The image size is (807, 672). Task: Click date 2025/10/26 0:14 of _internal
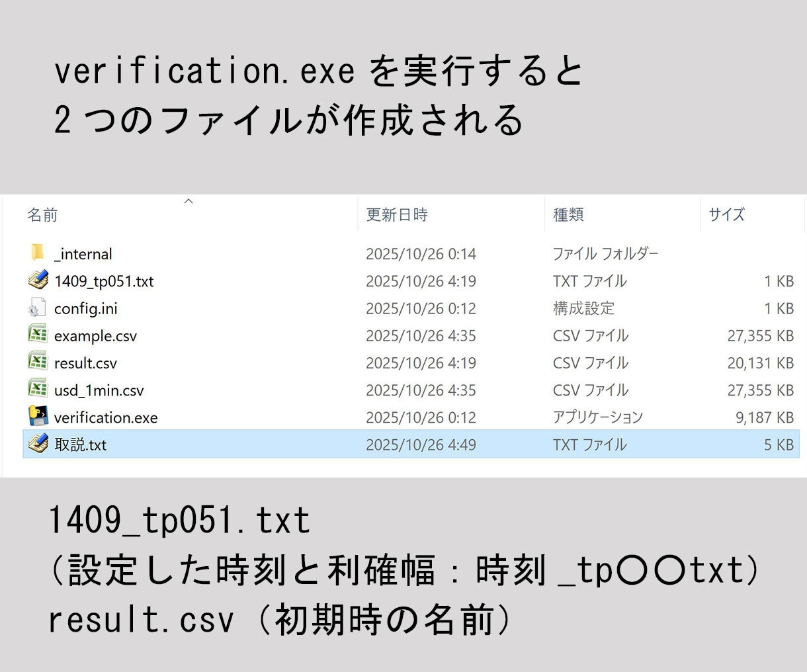click(421, 254)
